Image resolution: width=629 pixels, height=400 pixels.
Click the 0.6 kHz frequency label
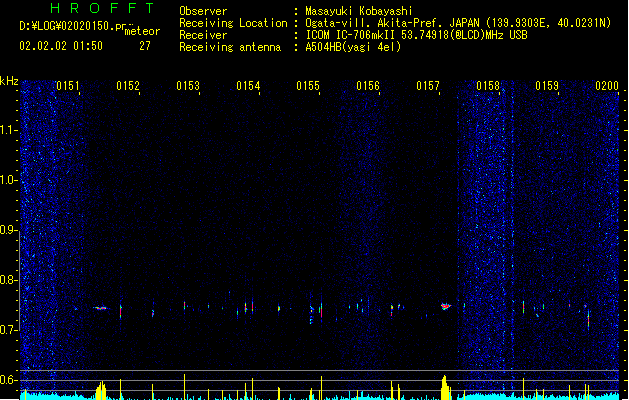point(8,380)
